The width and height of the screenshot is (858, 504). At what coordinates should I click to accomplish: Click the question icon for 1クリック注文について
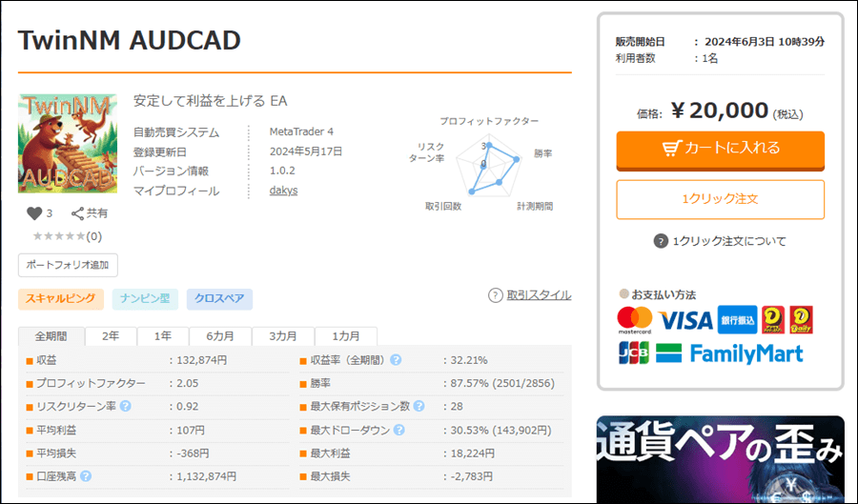click(661, 241)
